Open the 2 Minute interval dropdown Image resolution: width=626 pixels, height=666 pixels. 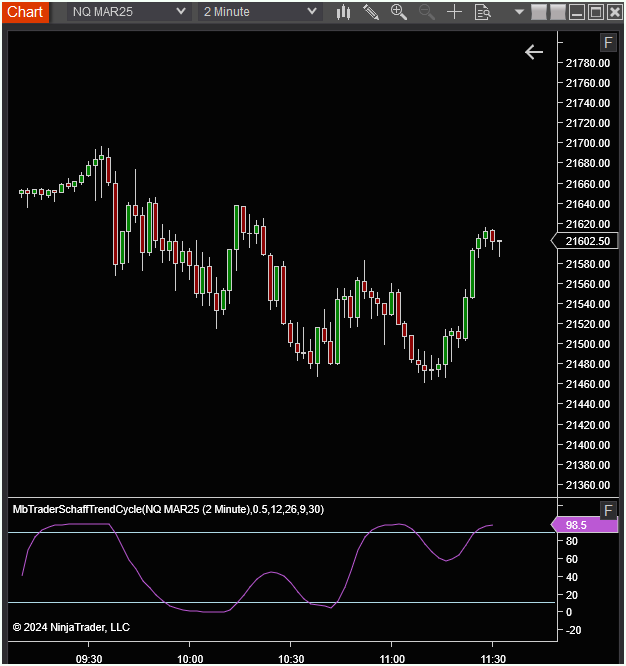click(x=260, y=11)
